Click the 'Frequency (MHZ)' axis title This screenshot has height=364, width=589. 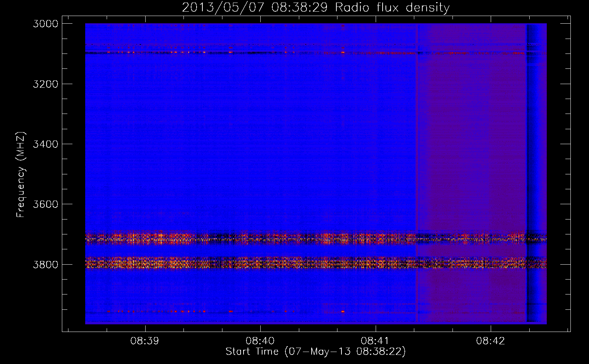pyautogui.click(x=21, y=174)
